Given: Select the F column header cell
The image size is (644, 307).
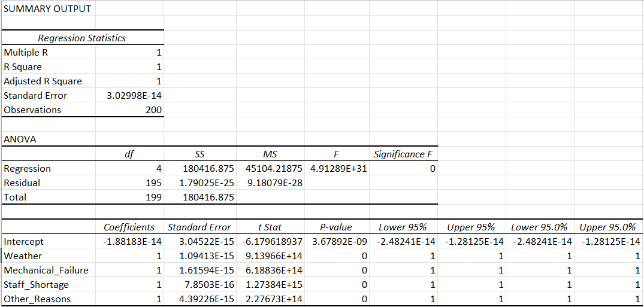Looking at the screenshot, I should coord(337,154).
